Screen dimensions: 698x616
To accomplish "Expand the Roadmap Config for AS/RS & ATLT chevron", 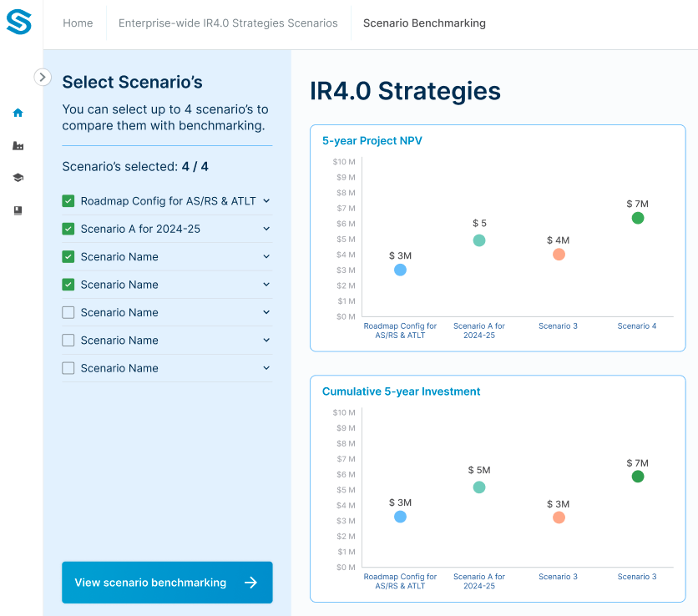I will [266, 201].
